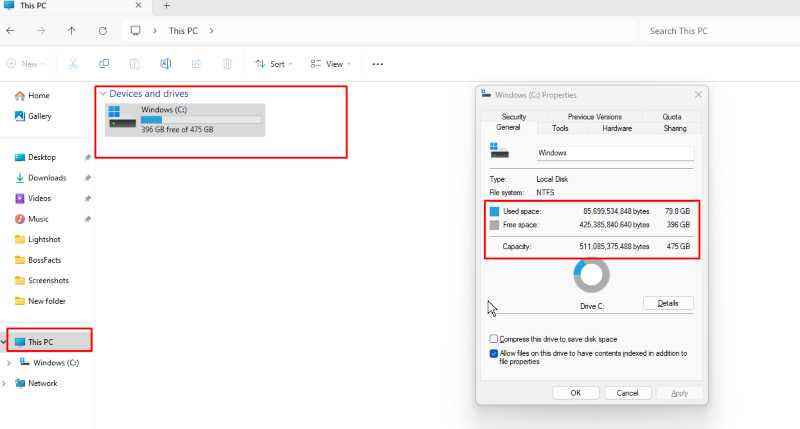Open the View dropdown
The width and height of the screenshot is (800, 429).
(331, 64)
